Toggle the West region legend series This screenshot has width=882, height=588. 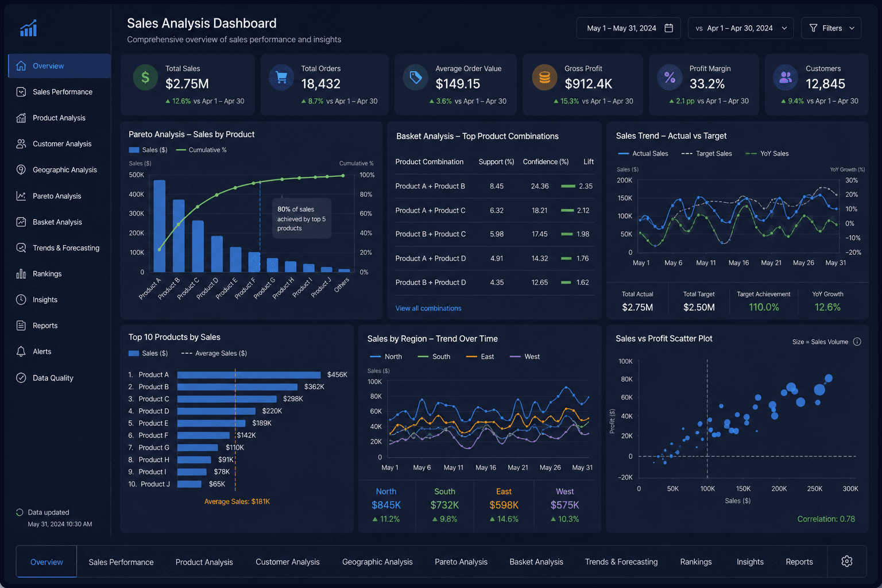[525, 357]
